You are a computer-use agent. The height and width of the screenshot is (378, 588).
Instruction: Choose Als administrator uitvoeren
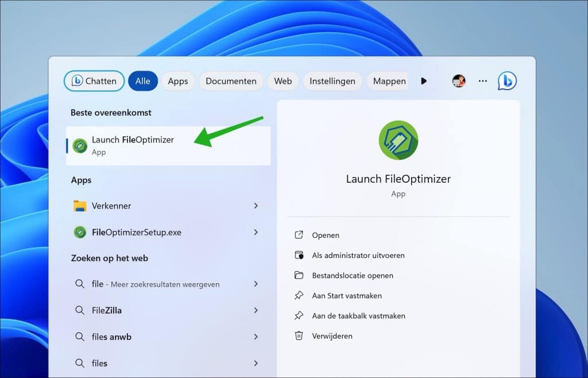tap(358, 256)
